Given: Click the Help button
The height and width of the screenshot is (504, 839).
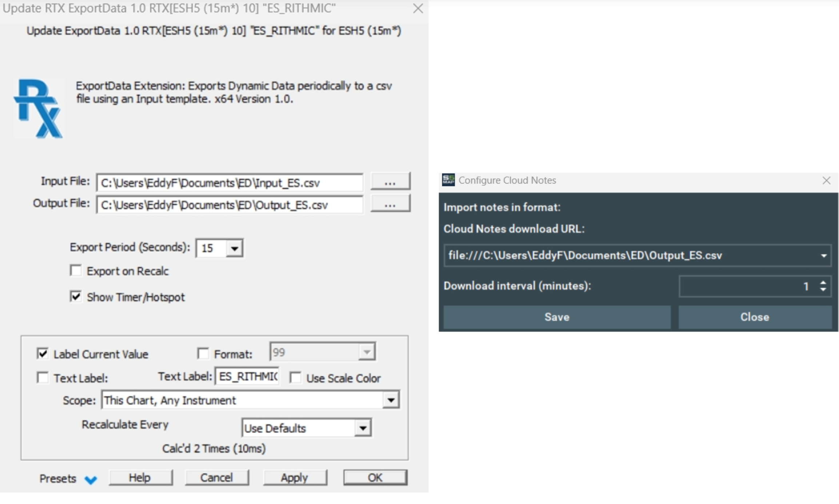Looking at the screenshot, I should click(x=140, y=477).
